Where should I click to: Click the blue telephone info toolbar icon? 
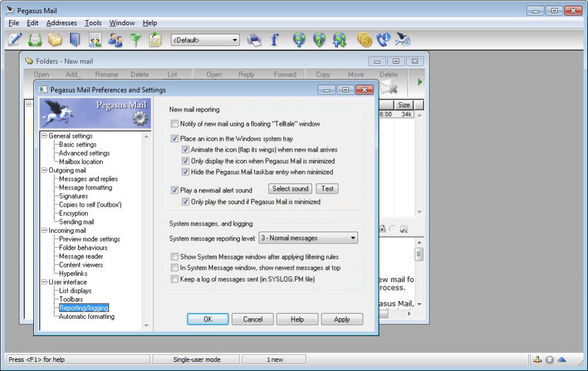click(x=384, y=40)
